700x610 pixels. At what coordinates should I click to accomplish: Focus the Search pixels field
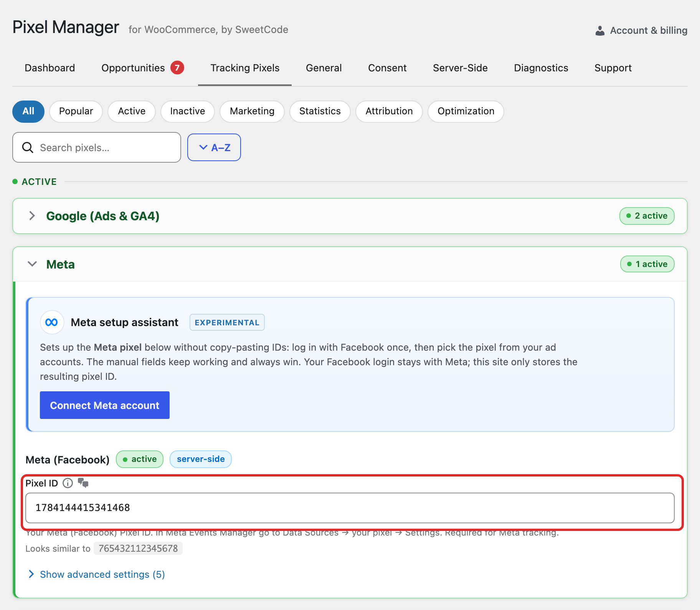[97, 147]
